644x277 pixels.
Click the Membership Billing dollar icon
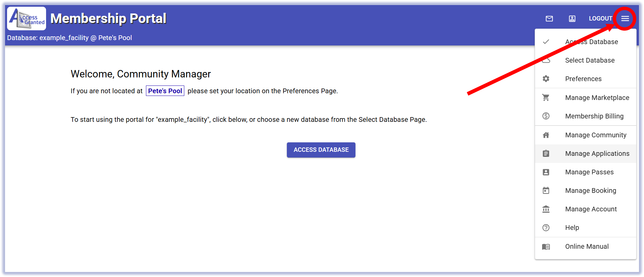click(546, 116)
